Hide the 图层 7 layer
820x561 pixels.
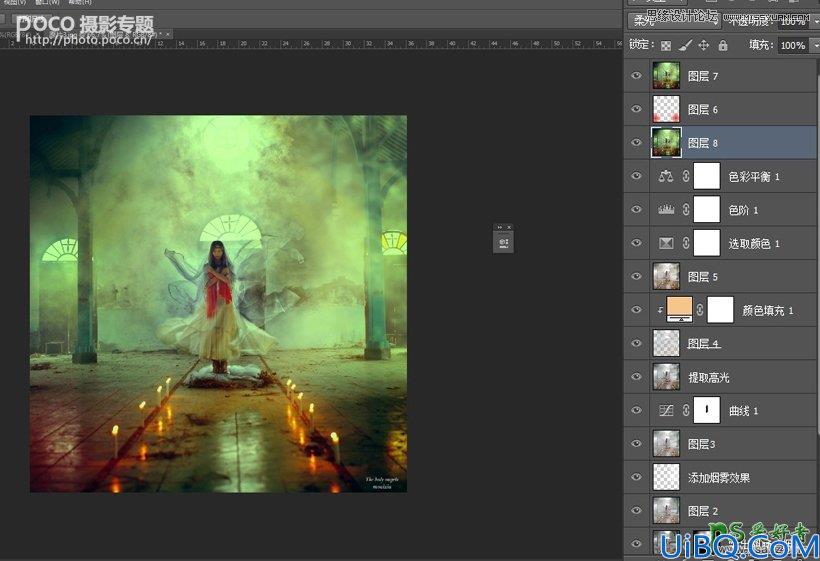[636, 76]
